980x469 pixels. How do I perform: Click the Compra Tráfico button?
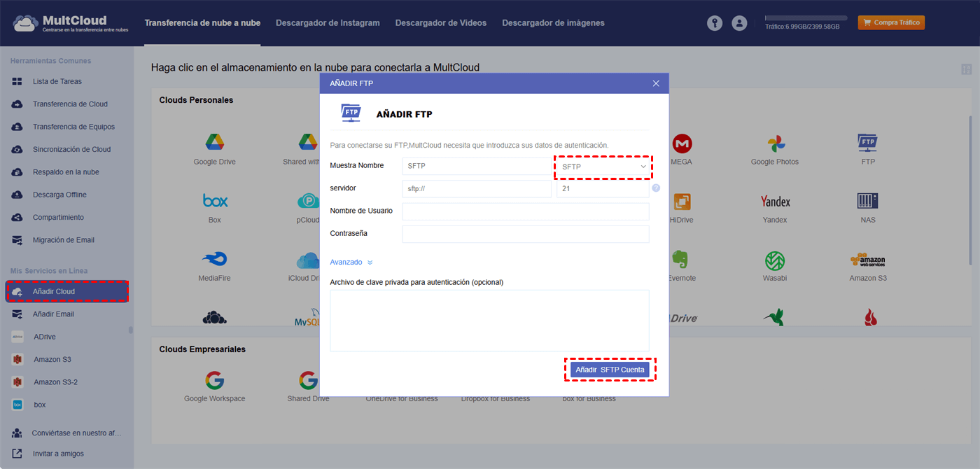point(891,22)
